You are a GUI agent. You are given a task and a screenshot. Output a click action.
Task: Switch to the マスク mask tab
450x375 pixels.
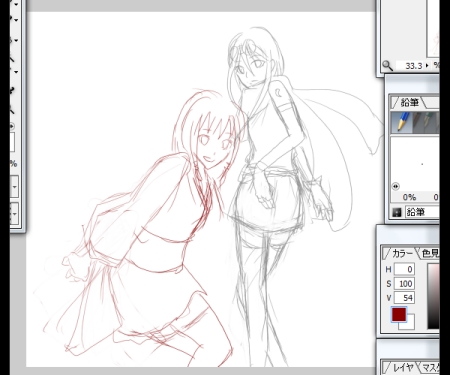[x=430, y=367]
